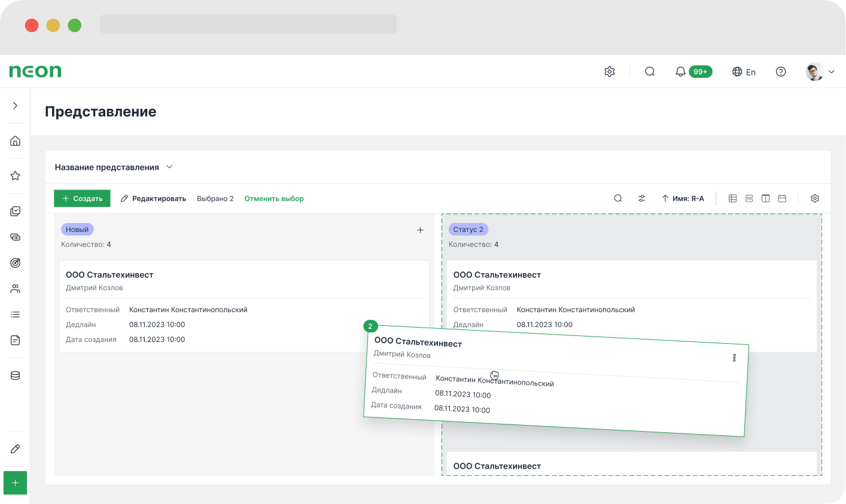The width and height of the screenshot is (846, 504).
Task: Open filter settings in the view toolbar
Action: click(x=641, y=198)
